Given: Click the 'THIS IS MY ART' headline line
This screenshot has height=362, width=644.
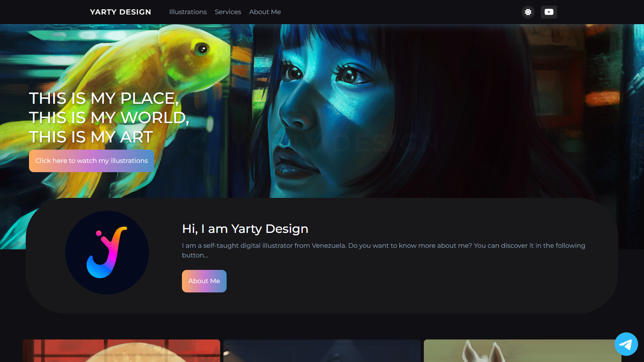Looking at the screenshot, I should click(91, 137).
